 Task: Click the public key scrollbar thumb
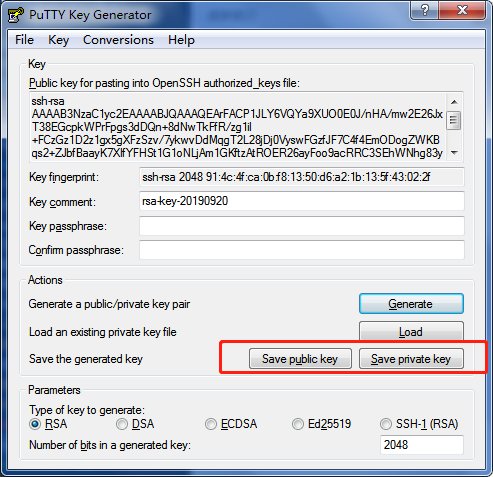pos(454,120)
